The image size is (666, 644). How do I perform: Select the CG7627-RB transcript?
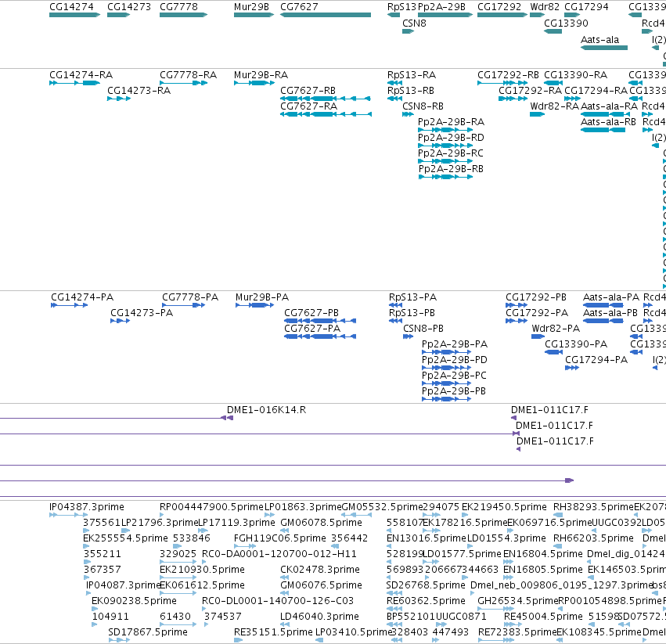click(326, 99)
